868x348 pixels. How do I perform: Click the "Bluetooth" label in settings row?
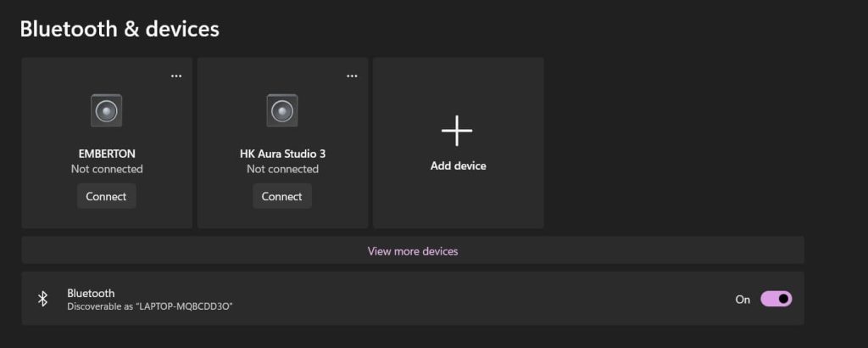coord(91,293)
